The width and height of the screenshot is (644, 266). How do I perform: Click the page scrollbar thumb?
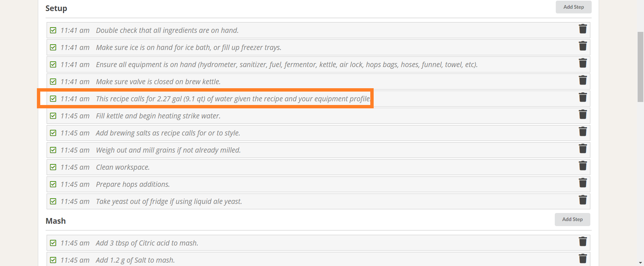pos(640,67)
